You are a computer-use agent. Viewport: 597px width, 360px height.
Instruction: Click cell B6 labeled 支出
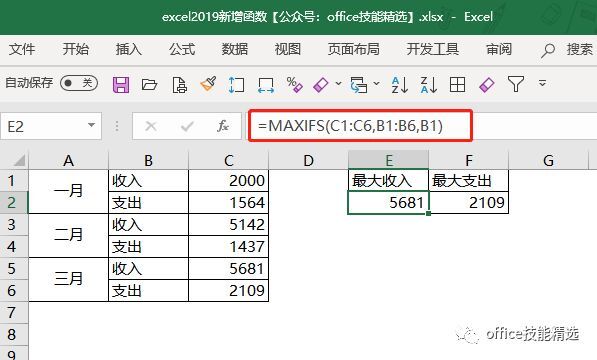(x=148, y=291)
